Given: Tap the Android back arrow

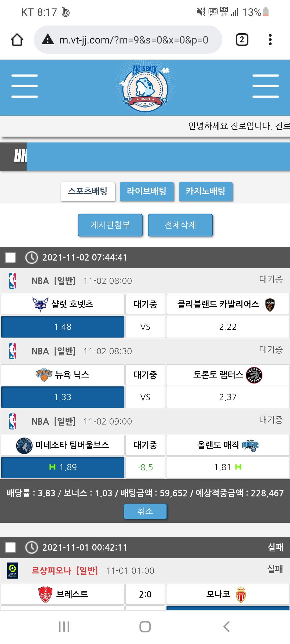Looking at the screenshot, I should [x=226, y=627].
